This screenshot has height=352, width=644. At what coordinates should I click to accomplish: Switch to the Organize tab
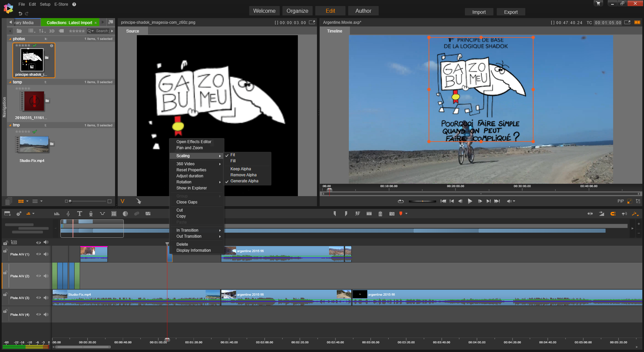pos(297,11)
